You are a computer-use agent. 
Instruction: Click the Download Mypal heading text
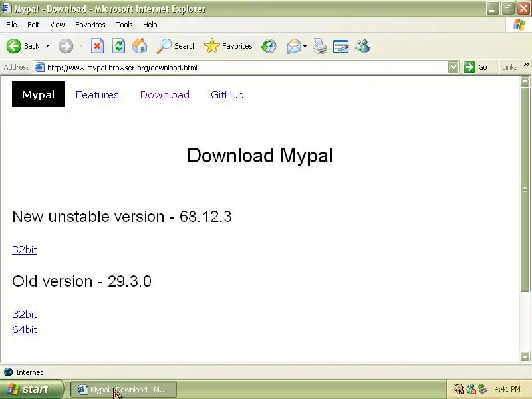click(260, 156)
